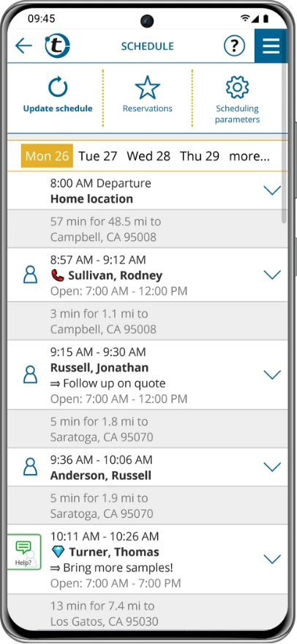297x644 pixels.
Task: Expand the Sullivan, Rodney appointment
Action: 272,275
